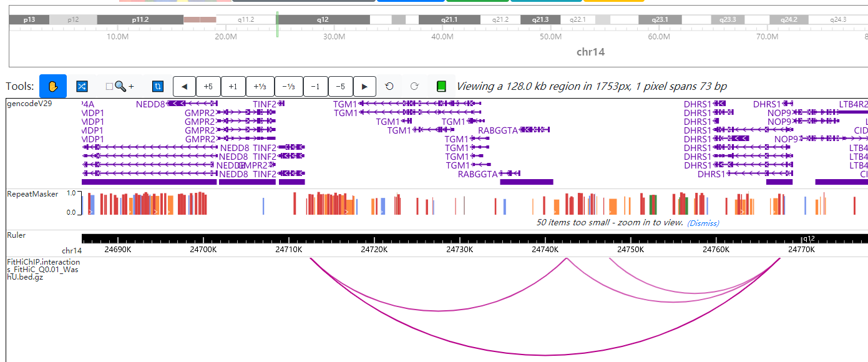The height and width of the screenshot is (362, 868).
Task: Zoom in 5-fold with +5 button
Action: point(208,86)
